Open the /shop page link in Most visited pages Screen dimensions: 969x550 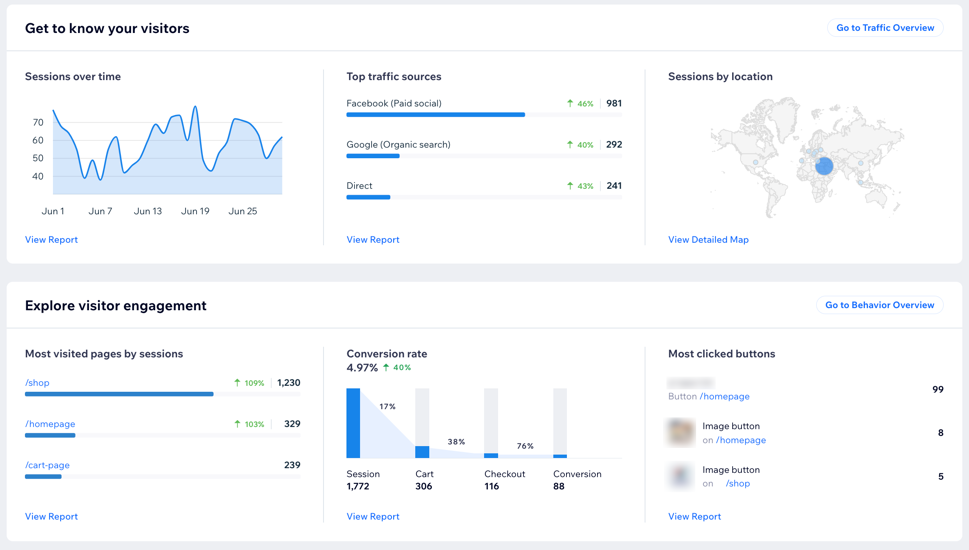37,383
